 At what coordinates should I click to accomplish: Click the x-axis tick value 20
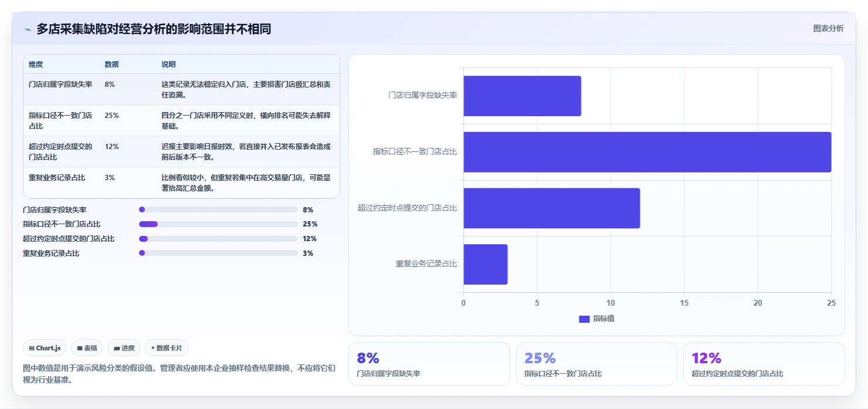[x=758, y=303]
